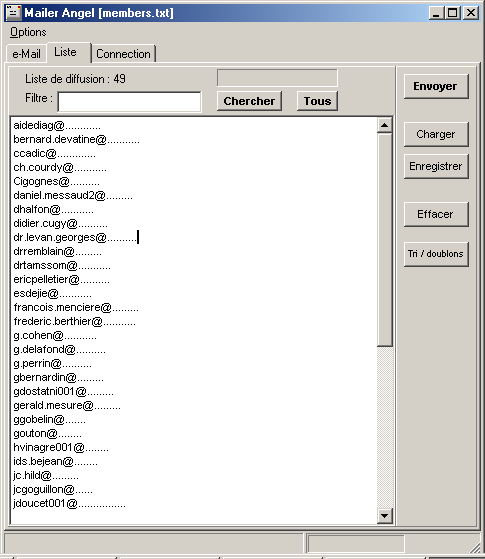Click Tri / doublons to sort the list

point(436,254)
